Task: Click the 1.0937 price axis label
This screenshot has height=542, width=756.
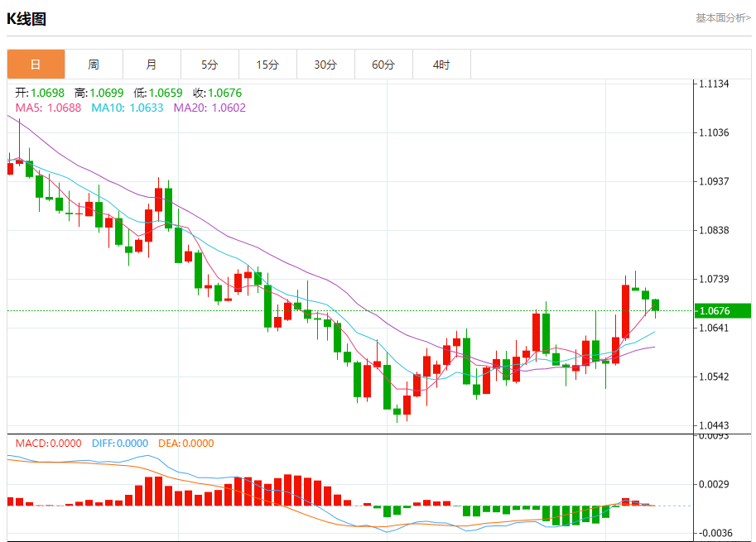Action: [714, 181]
